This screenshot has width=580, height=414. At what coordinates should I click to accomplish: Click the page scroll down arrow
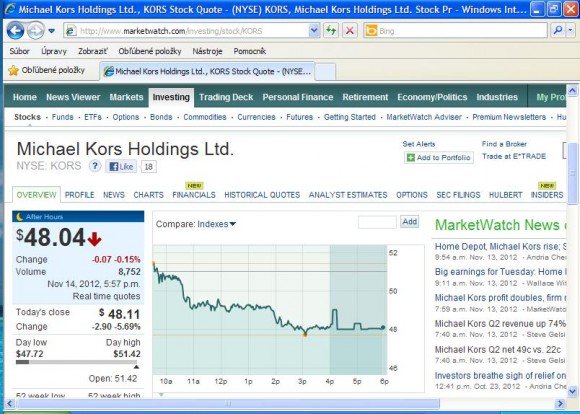coord(572,391)
